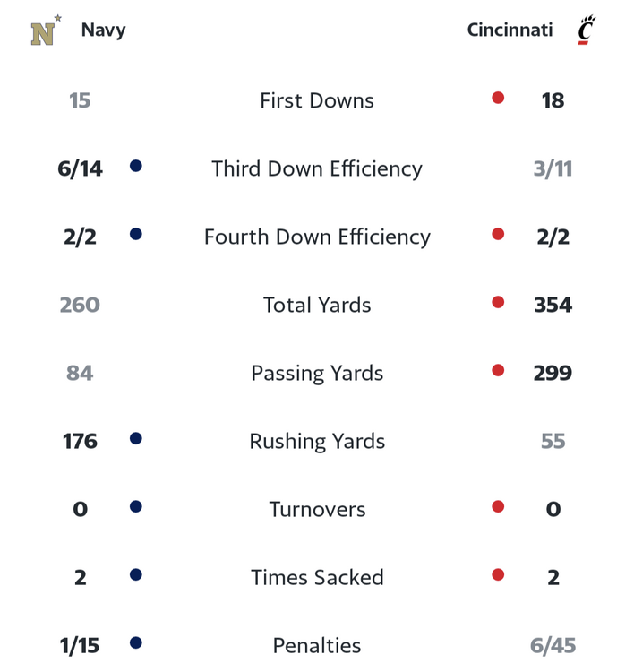Click the red dot next to Passing Yards
The width and height of the screenshot is (634, 672).
[498, 370]
